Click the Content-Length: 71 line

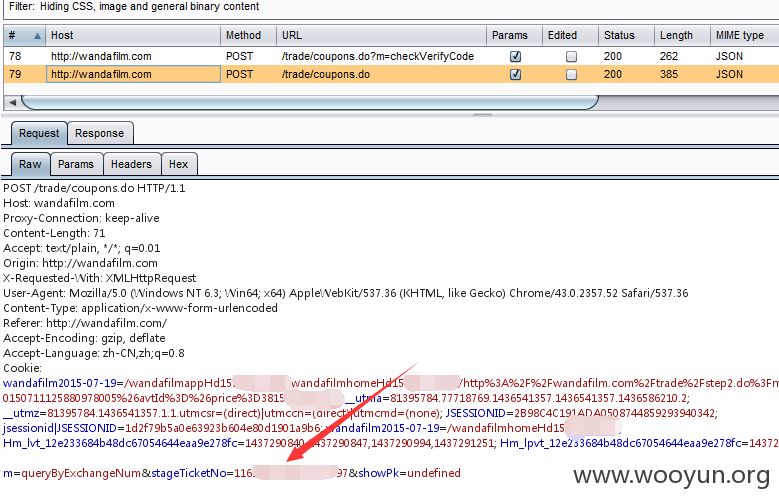[x=54, y=233]
